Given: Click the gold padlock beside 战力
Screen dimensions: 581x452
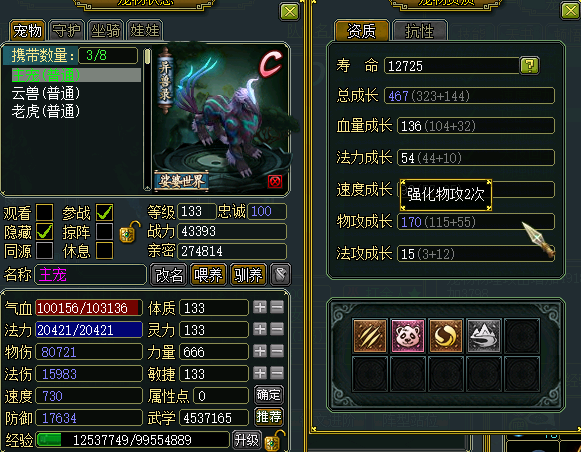Looking at the screenshot, I should pyautogui.click(x=129, y=232).
